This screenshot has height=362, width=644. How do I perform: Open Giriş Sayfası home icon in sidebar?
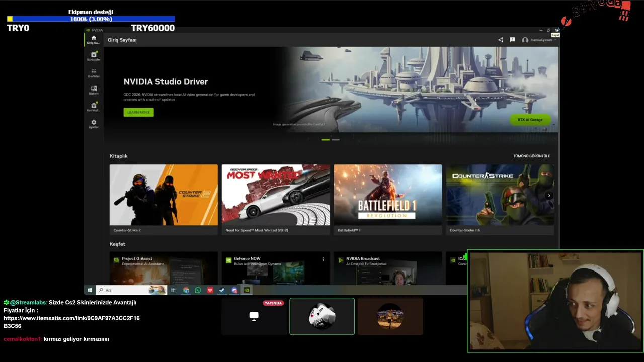click(93, 39)
